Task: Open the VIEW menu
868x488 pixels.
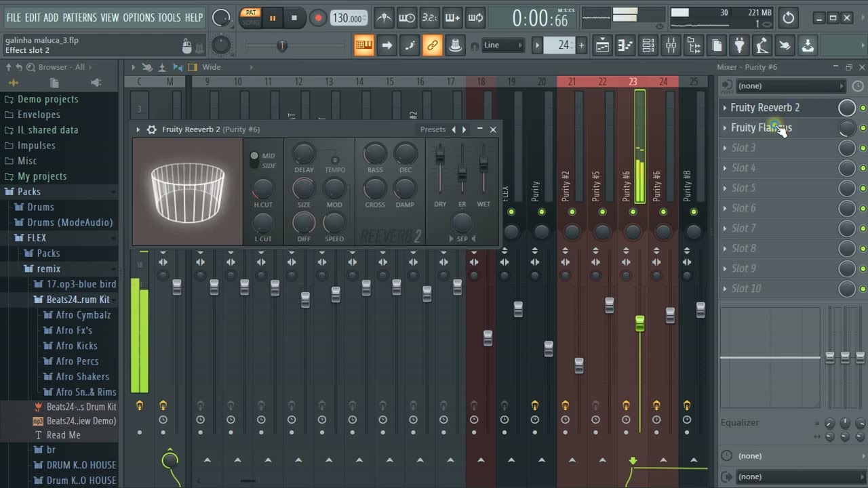Action: (110, 18)
